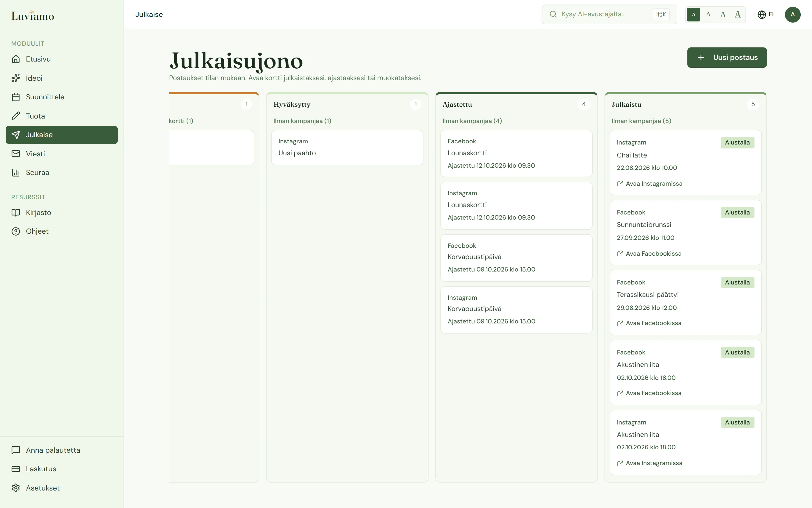The width and height of the screenshot is (812, 508).
Task: Click external link icon on Chai latte card
Action: (x=620, y=183)
